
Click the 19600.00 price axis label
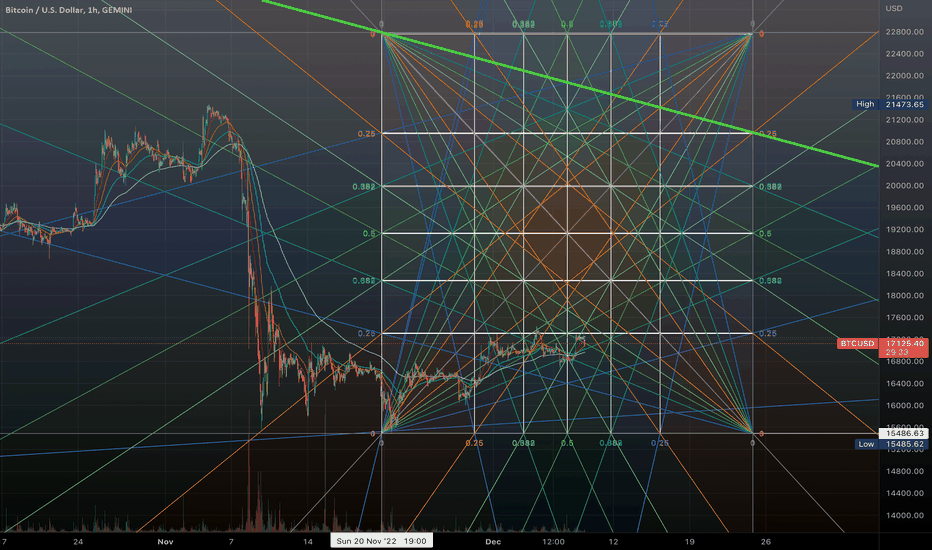coord(905,208)
